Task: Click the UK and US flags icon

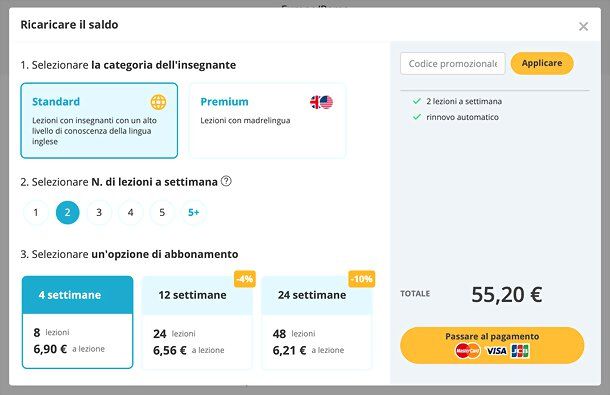Action: [321, 102]
